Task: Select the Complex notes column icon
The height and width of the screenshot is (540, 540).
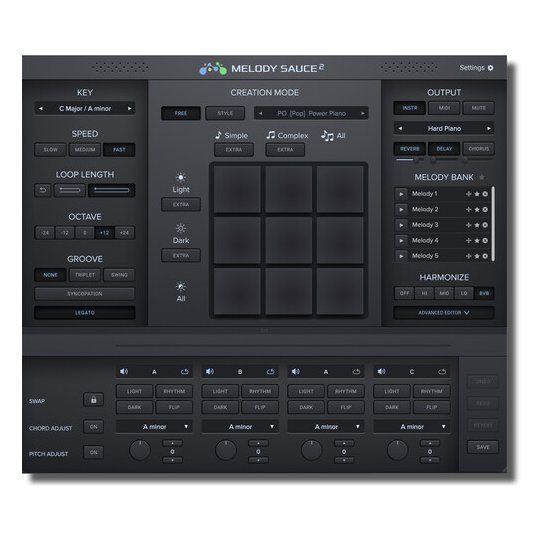Action: click(271, 135)
